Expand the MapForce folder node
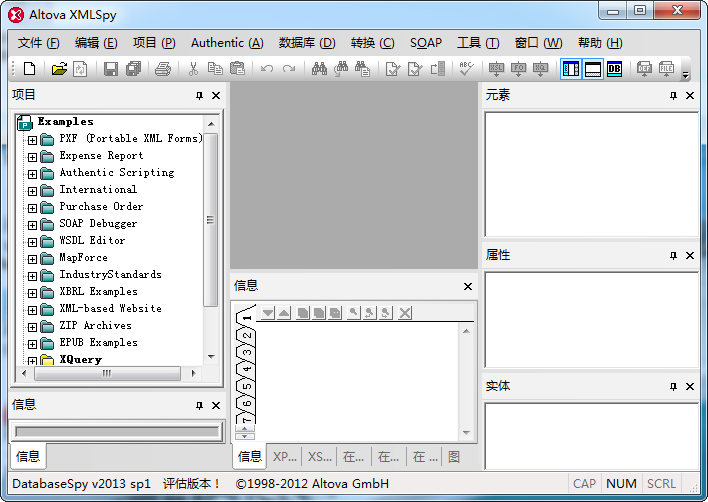 coord(32,259)
